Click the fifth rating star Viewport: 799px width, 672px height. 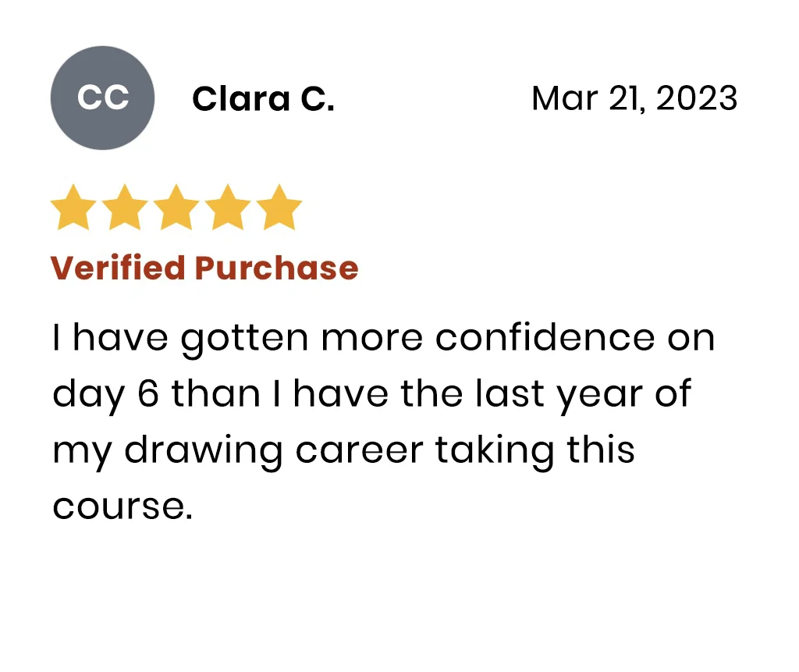(279, 208)
